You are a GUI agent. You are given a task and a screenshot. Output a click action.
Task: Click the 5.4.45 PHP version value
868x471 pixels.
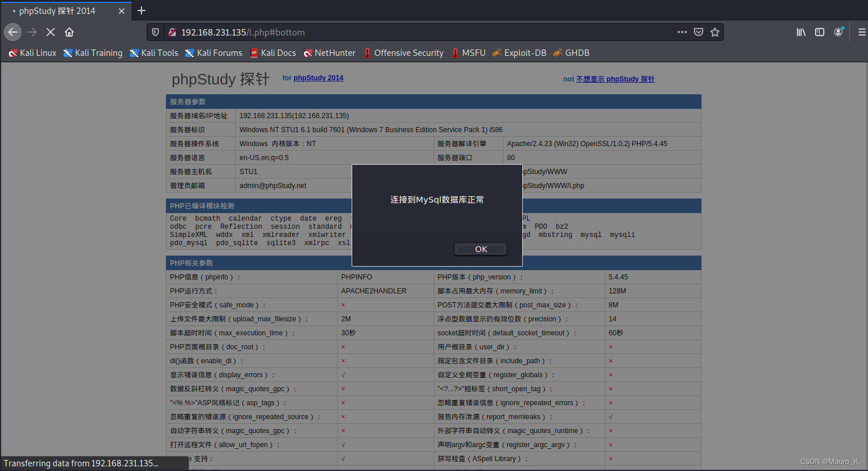point(618,277)
